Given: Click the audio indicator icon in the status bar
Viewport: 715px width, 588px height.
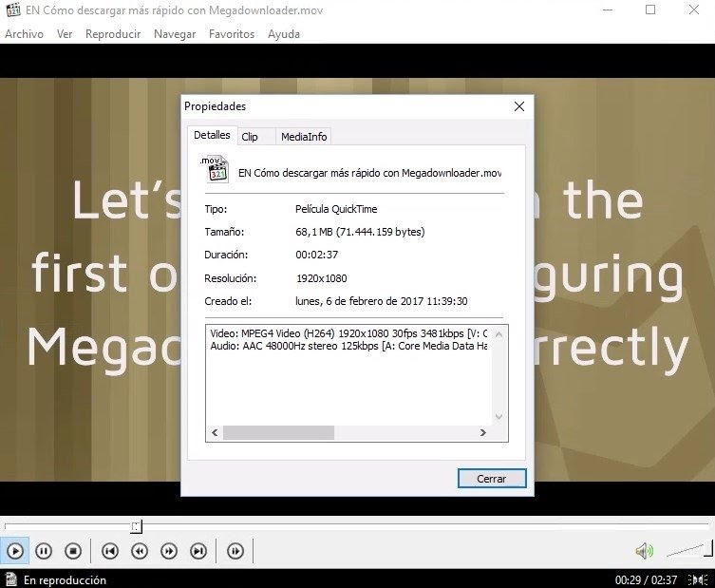Looking at the screenshot, I should (x=698, y=579).
